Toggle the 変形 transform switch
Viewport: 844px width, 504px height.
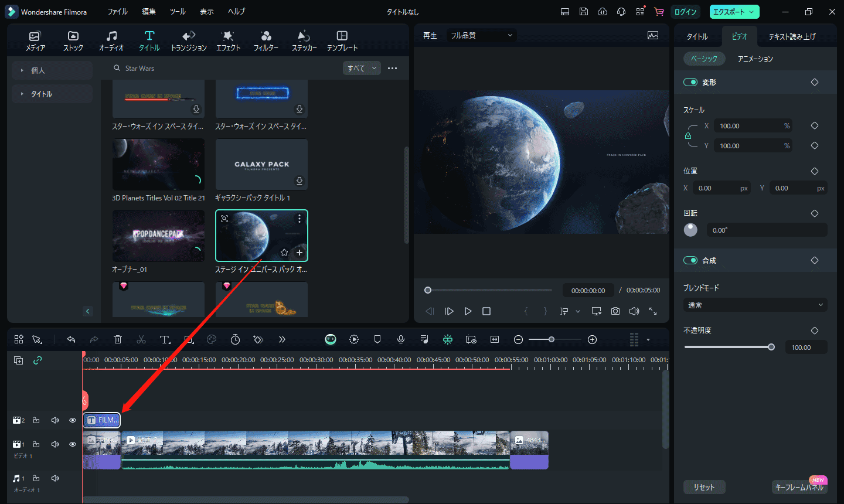coord(690,82)
